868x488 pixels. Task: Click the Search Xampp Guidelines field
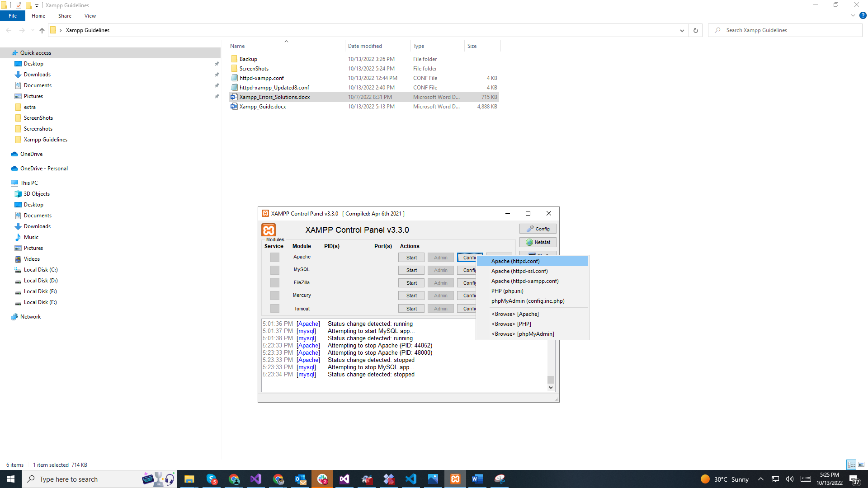click(x=786, y=30)
